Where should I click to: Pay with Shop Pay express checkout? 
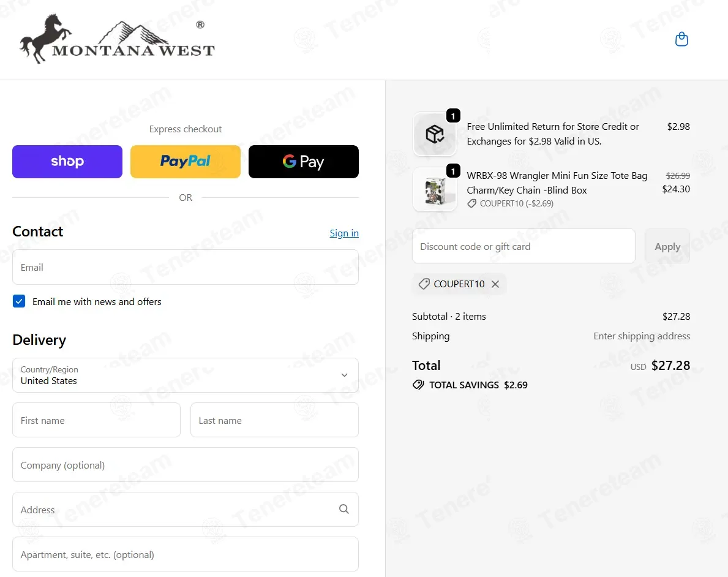tap(67, 162)
